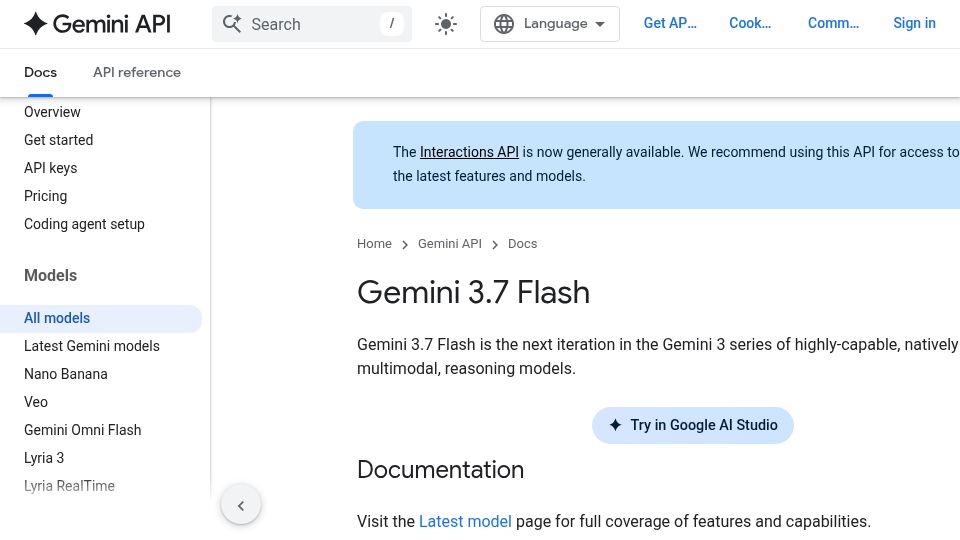This screenshot has height=540, width=960.
Task: Open Lyria RealTime page
Action: pyautogui.click(x=69, y=486)
